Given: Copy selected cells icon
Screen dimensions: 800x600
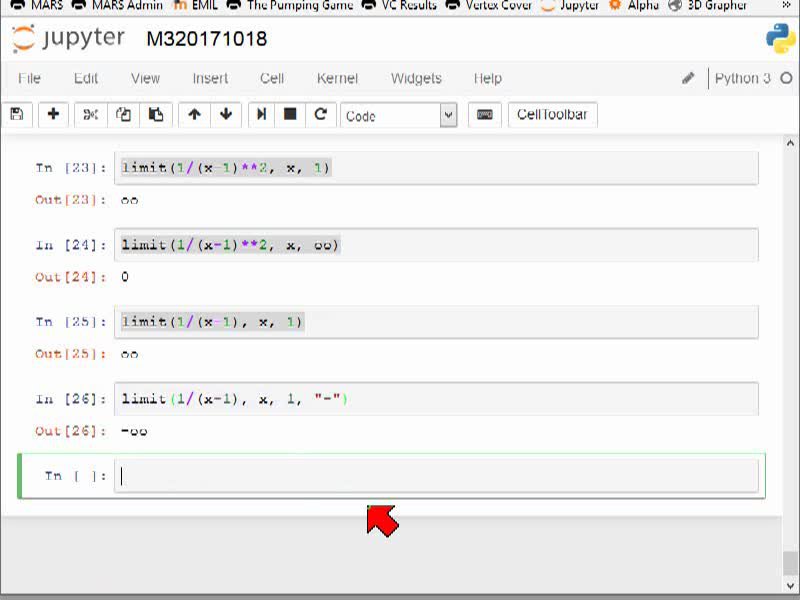Looking at the screenshot, I should (x=123, y=114).
